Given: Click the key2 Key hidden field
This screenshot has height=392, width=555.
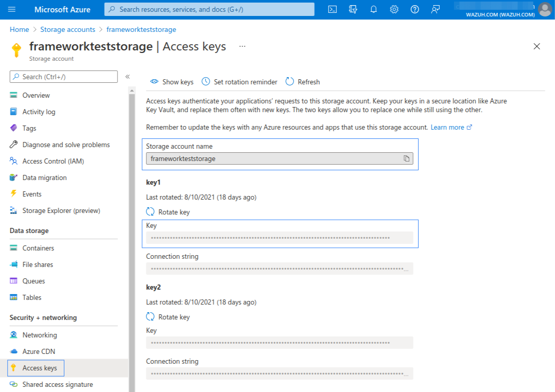Looking at the screenshot, I should pyautogui.click(x=280, y=343).
